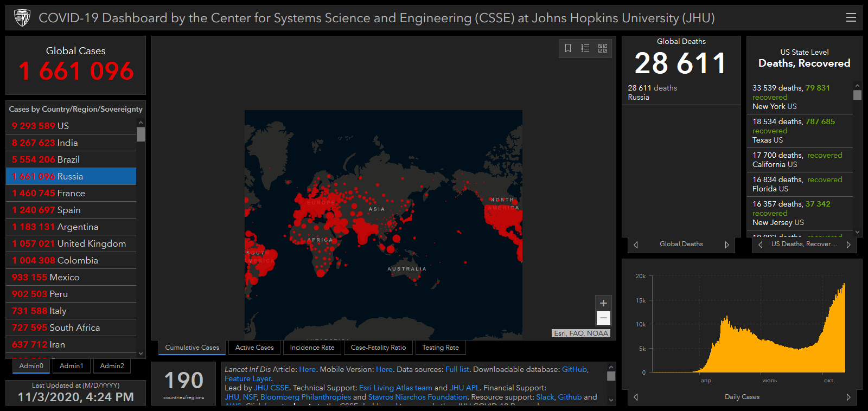Select Spain in the country list
Image resolution: width=868 pixels, height=411 pixels.
coord(71,210)
